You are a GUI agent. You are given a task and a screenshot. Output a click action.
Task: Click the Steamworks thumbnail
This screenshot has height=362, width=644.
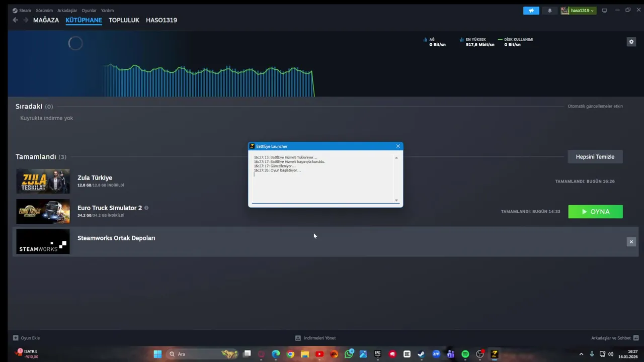click(x=43, y=242)
